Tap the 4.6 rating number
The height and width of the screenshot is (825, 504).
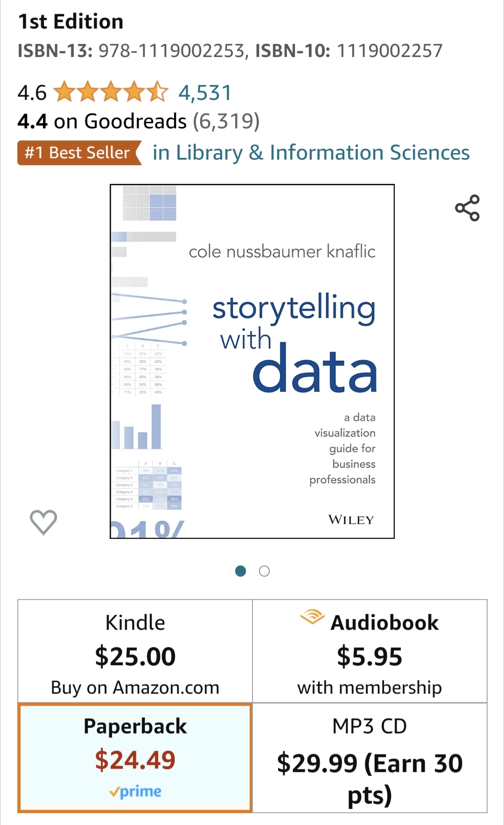click(32, 92)
